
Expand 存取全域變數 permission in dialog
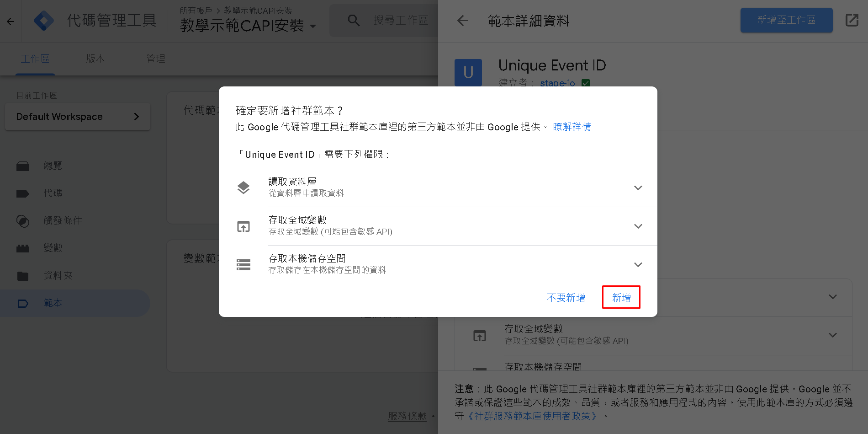click(638, 226)
